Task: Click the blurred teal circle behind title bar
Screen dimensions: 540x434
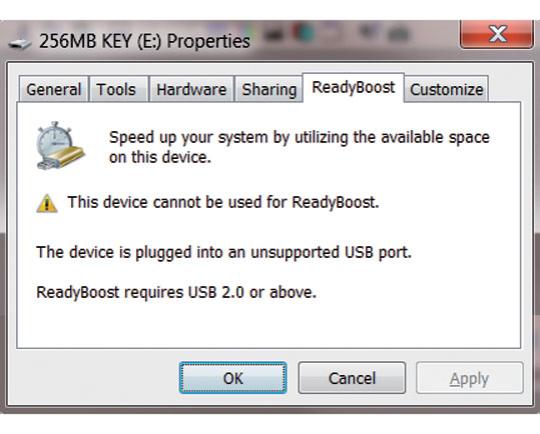Action: click(303, 33)
